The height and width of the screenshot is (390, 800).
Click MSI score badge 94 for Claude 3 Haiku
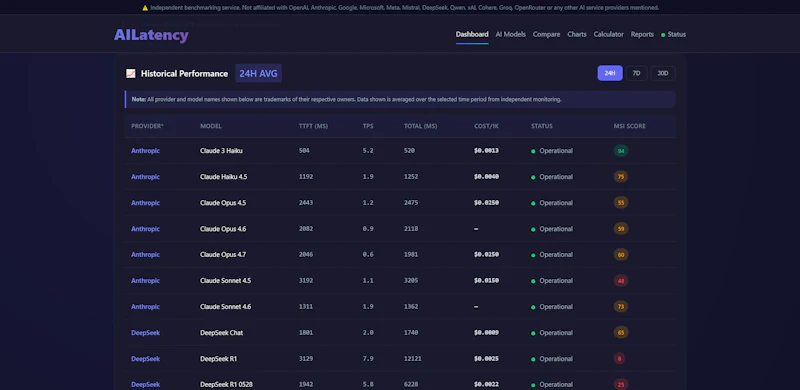pos(621,151)
